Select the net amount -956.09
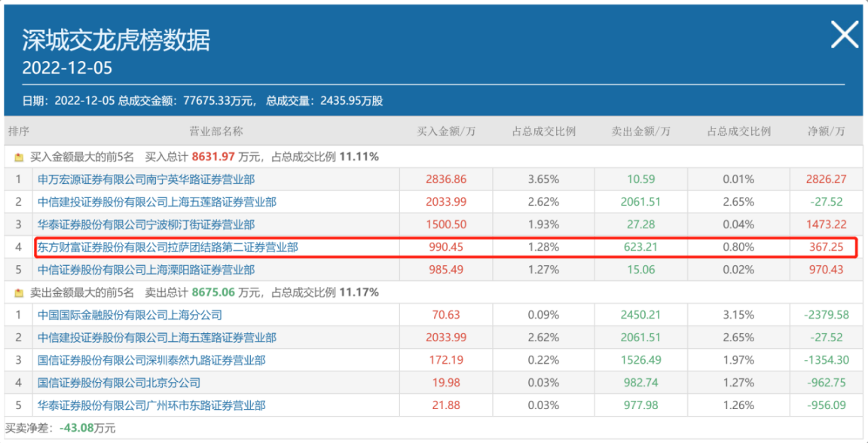This screenshot has width=868, height=443. 826,405
